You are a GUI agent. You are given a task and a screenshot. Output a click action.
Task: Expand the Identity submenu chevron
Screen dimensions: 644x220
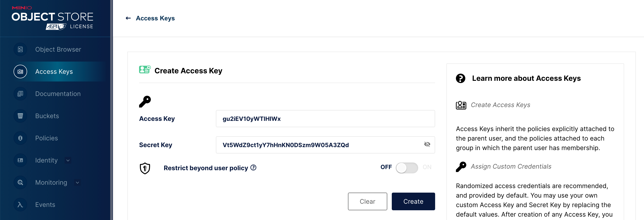[68, 160]
